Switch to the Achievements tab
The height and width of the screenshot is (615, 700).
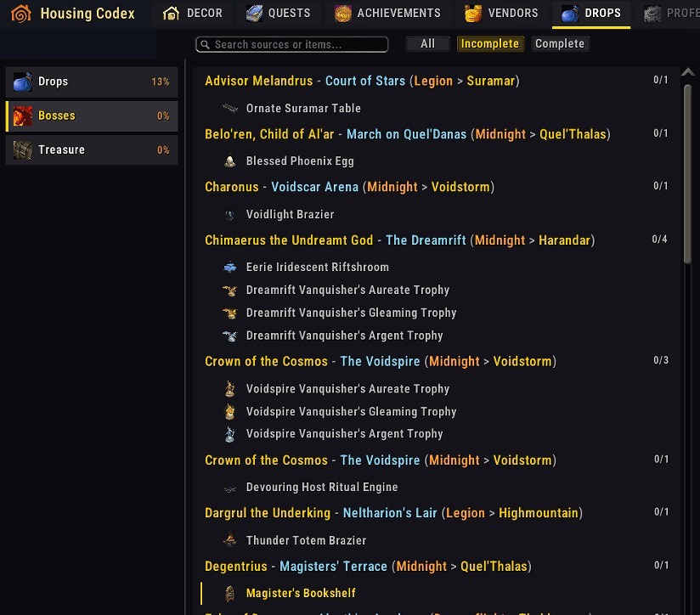(387, 14)
